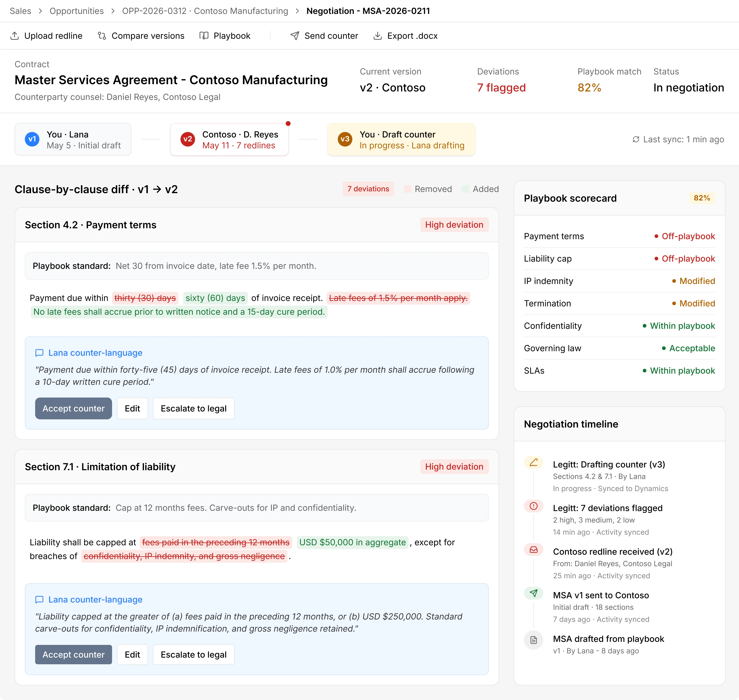739x700 pixels.
Task: Click the Compare versions icon
Action: [102, 36]
